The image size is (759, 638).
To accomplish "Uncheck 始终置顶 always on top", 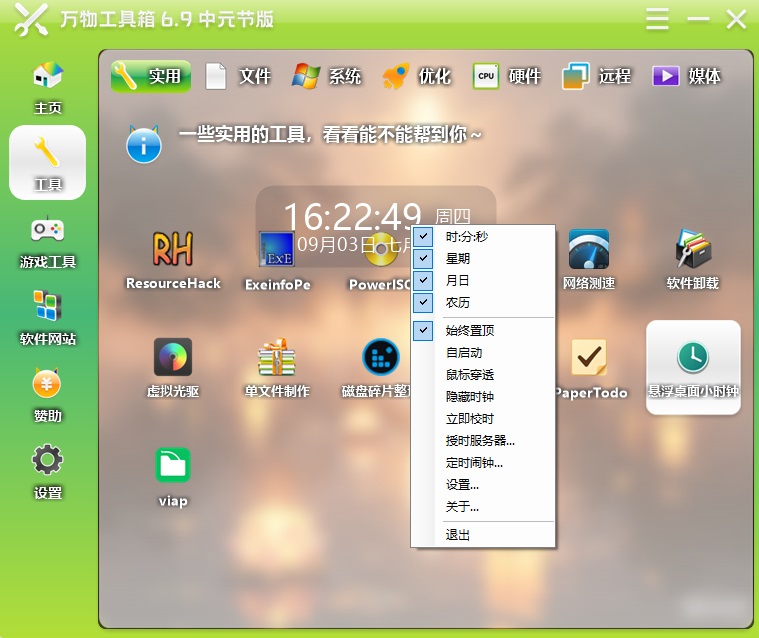I will tap(483, 331).
